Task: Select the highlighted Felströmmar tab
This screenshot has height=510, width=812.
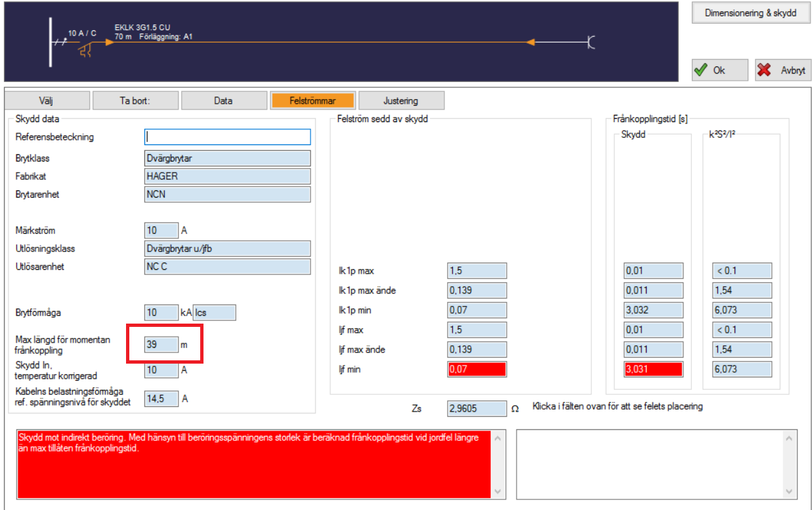Action: (312, 100)
